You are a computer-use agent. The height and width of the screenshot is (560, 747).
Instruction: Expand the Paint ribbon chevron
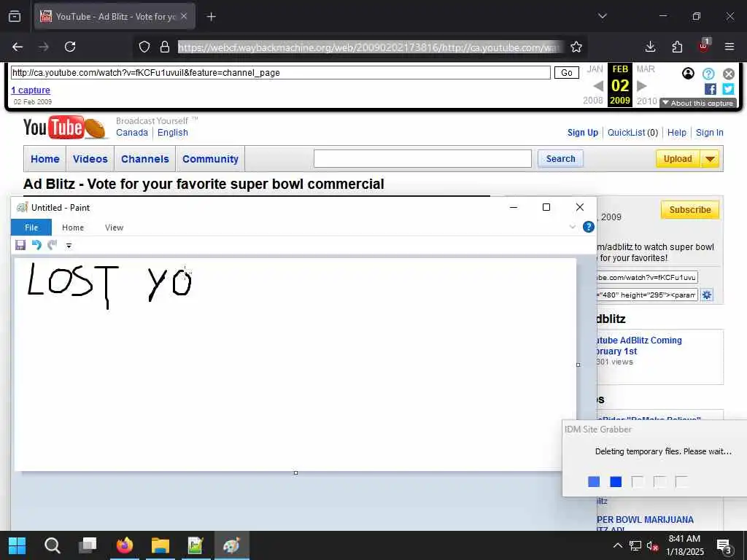click(x=573, y=227)
